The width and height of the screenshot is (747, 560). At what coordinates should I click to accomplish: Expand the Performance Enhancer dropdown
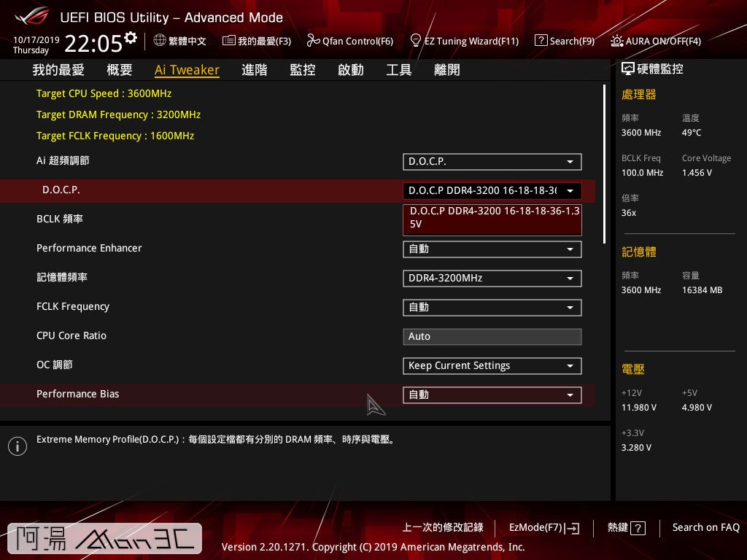[x=492, y=249]
